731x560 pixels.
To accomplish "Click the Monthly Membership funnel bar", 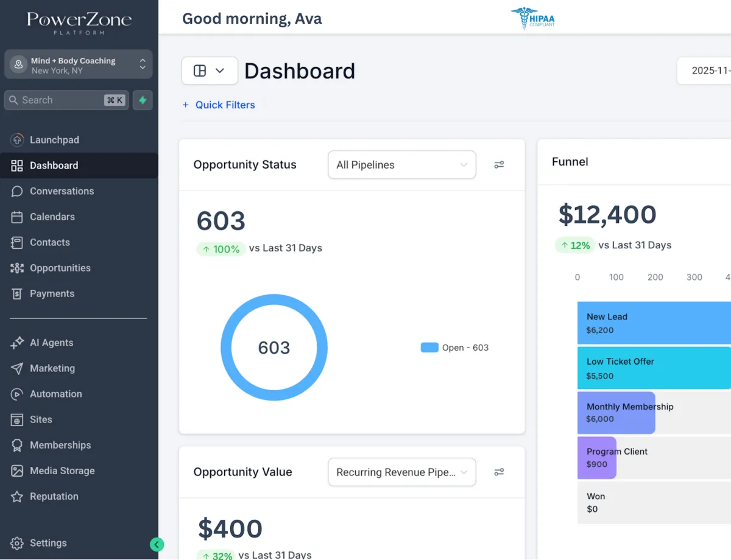I will point(616,413).
